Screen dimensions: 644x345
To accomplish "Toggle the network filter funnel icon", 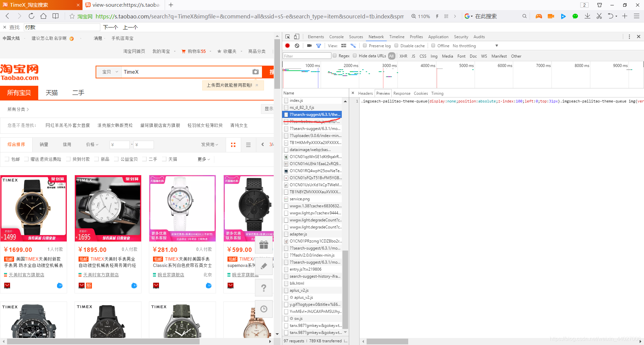I will click(x=319, y=46).
